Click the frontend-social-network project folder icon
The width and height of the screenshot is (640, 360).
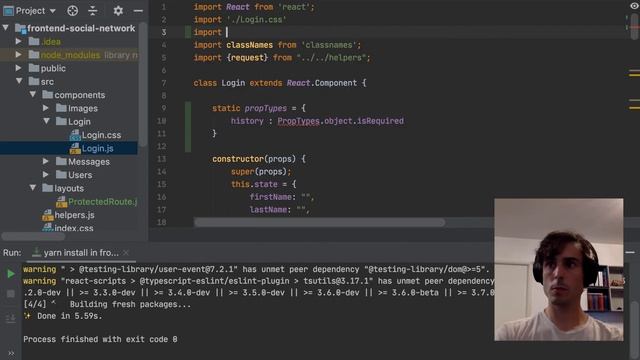(x=20, y=28)
